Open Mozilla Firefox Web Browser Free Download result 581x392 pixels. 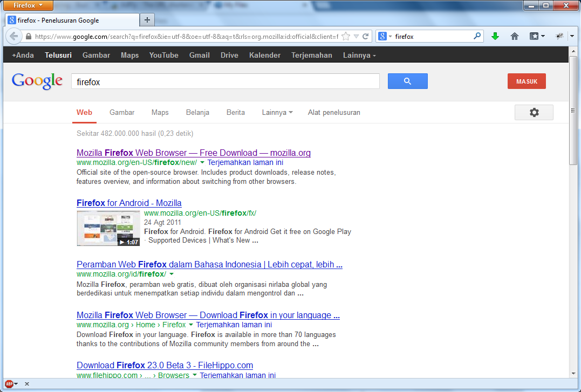pos(194,153)
